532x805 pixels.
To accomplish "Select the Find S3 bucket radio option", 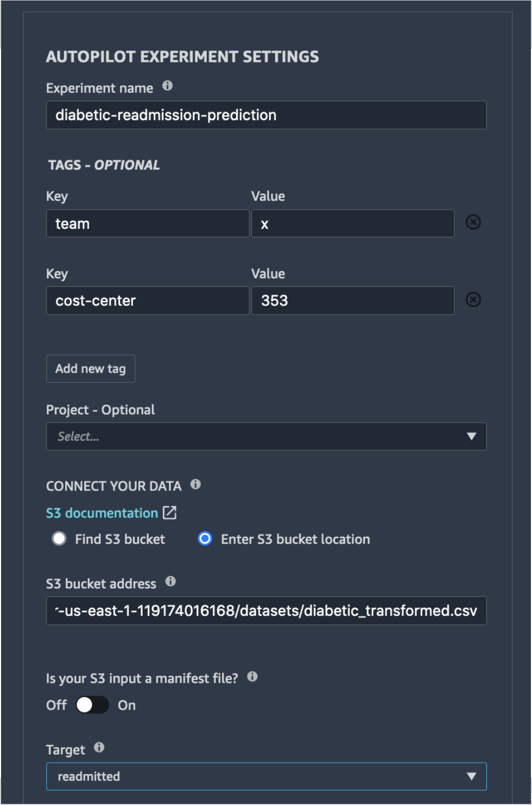I will click(59, 539).
